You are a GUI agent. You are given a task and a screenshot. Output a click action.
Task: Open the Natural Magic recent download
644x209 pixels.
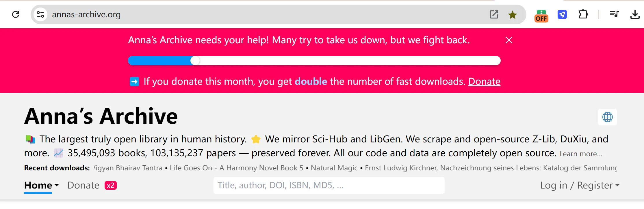coord(334,168)
